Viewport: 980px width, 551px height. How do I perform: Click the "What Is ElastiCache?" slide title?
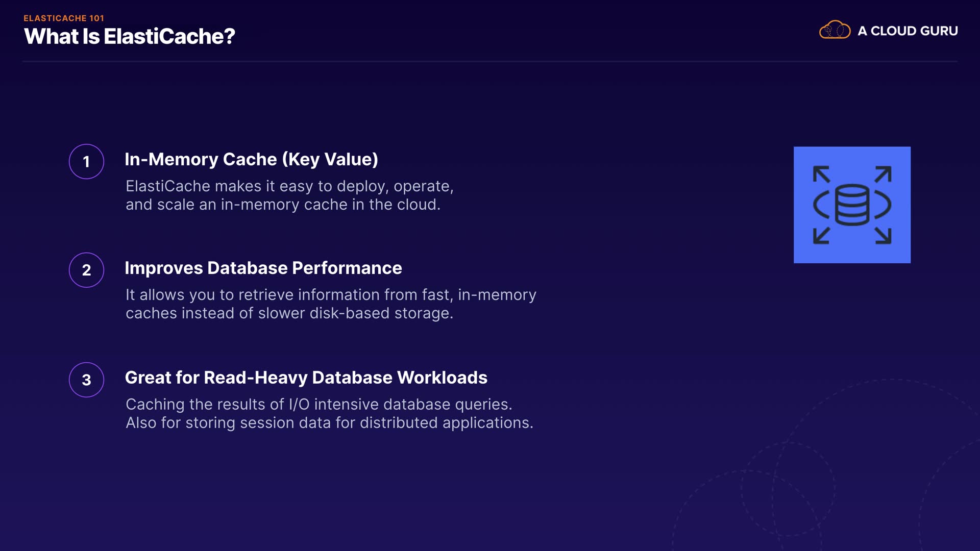tap(129, 36)
